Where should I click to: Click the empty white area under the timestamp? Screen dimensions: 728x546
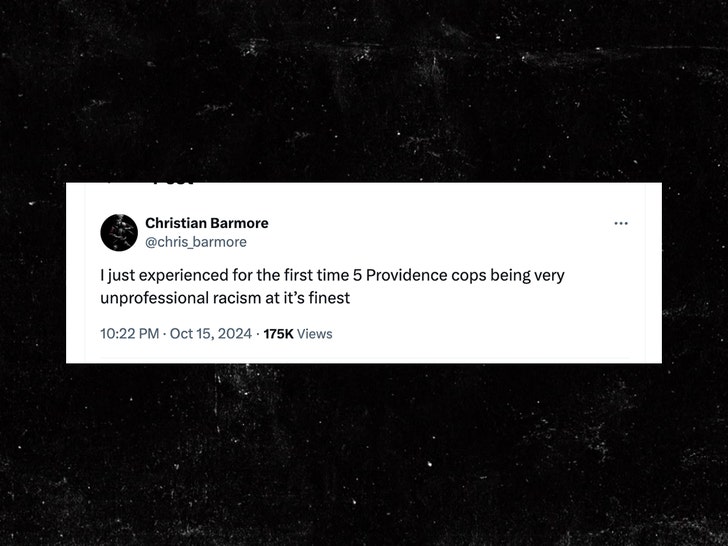pos(364,352)
